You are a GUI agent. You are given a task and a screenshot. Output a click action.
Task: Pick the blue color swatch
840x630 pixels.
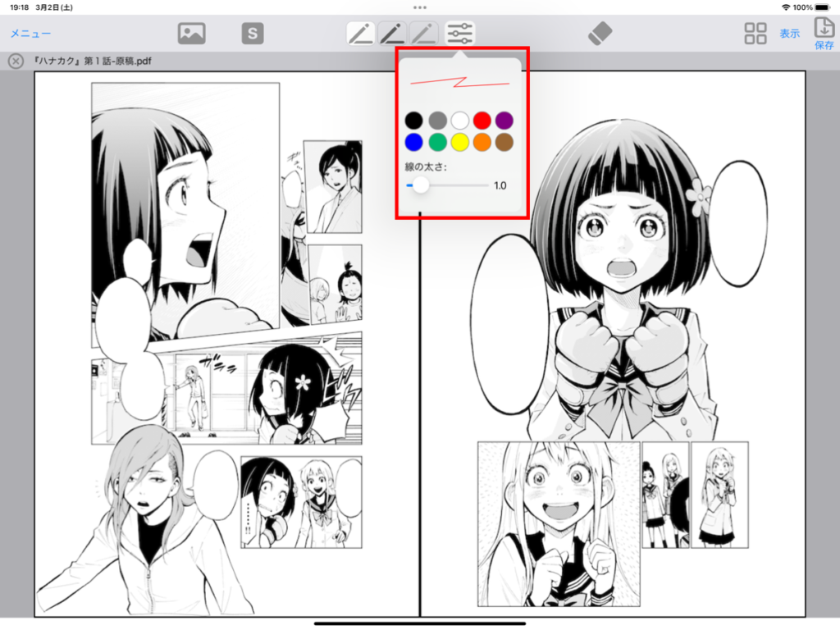413,142
